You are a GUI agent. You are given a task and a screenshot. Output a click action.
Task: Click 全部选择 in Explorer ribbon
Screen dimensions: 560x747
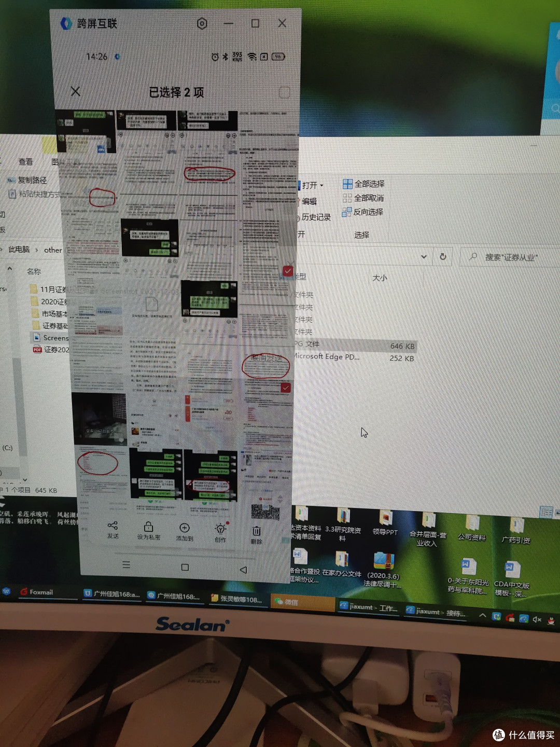363,184
